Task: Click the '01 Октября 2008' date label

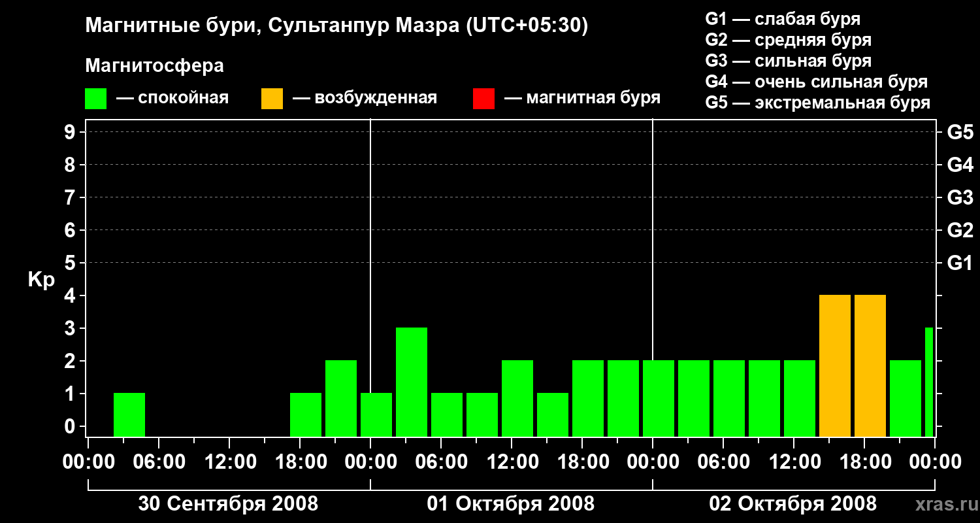Action: (x=511, y=503)
